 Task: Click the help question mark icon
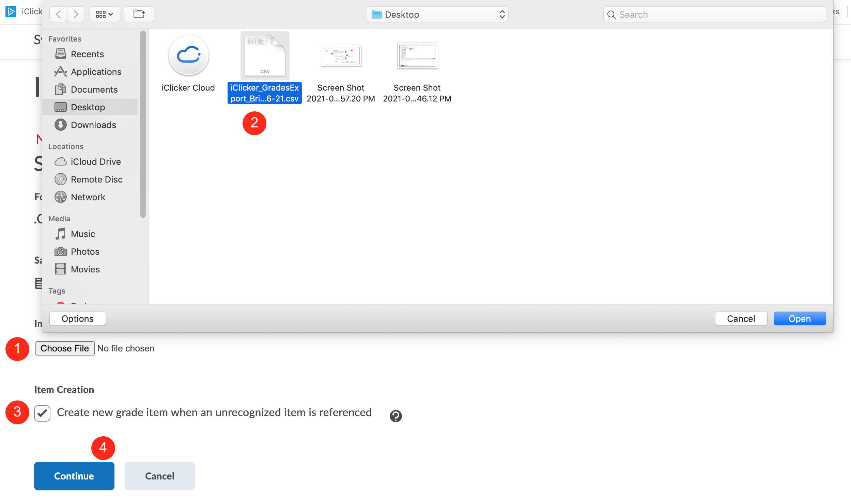(396, 416)
